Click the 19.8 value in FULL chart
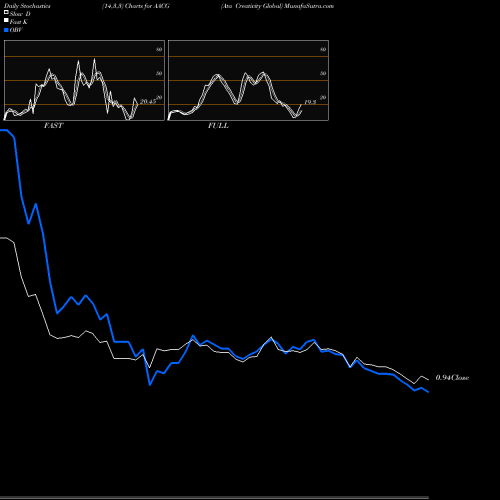500x500 pixels. tap(310, 102)
